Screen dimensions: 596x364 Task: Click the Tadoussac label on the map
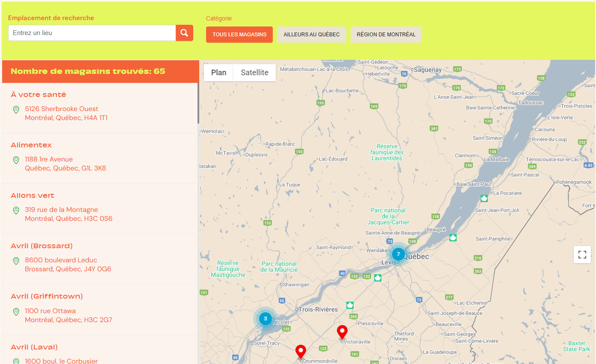tap(531, 103)
